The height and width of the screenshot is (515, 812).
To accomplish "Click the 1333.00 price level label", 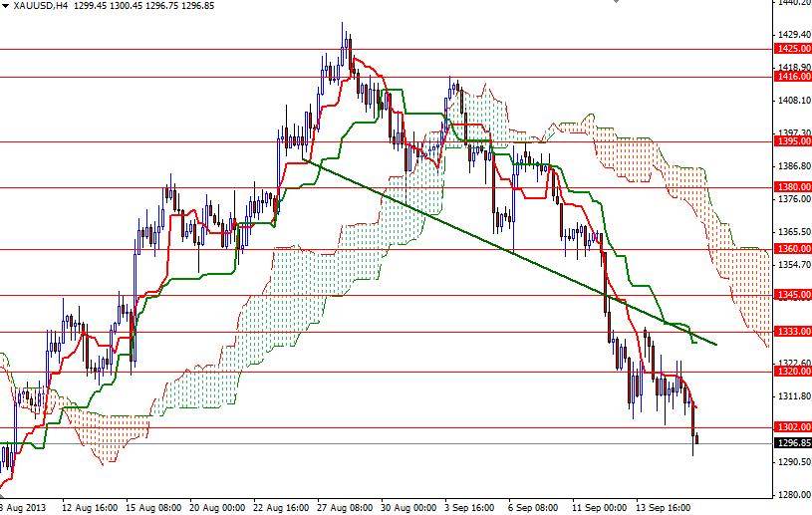I will [793, 332].
